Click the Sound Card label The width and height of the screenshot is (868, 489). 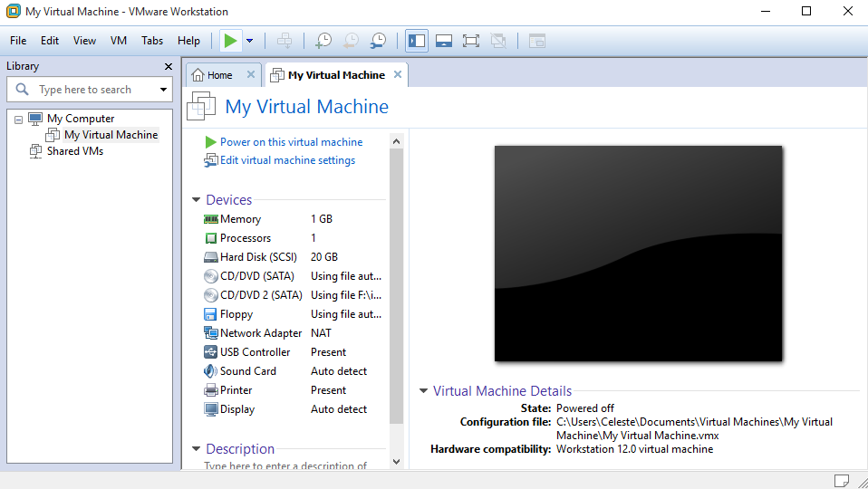tap(248, 371)
